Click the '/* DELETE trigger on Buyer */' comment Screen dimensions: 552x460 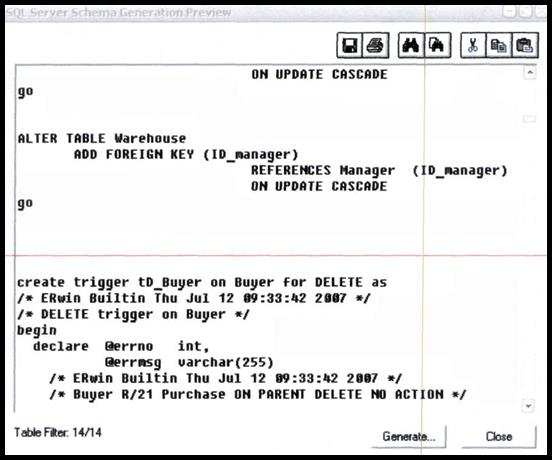coord(133,314)
